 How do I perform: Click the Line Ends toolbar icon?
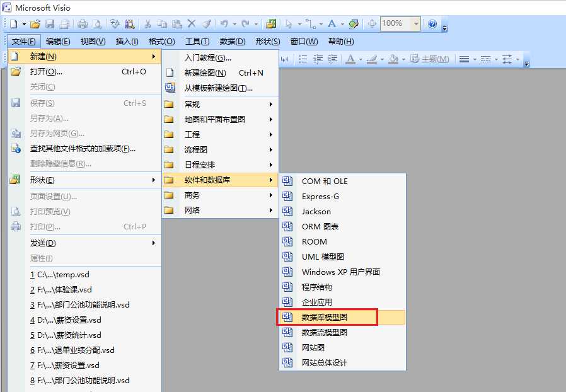pos(507,59)
